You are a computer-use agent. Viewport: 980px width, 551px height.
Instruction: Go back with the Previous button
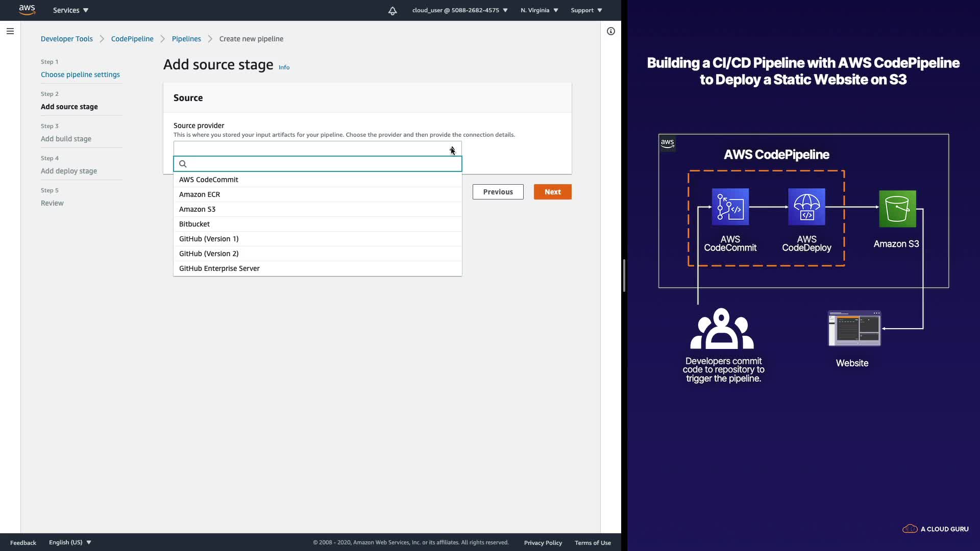coord(498,192)
